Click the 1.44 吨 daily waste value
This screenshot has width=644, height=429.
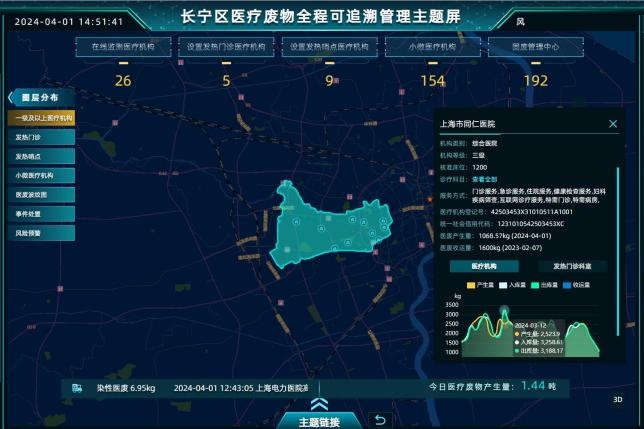(x=538, y=386)
